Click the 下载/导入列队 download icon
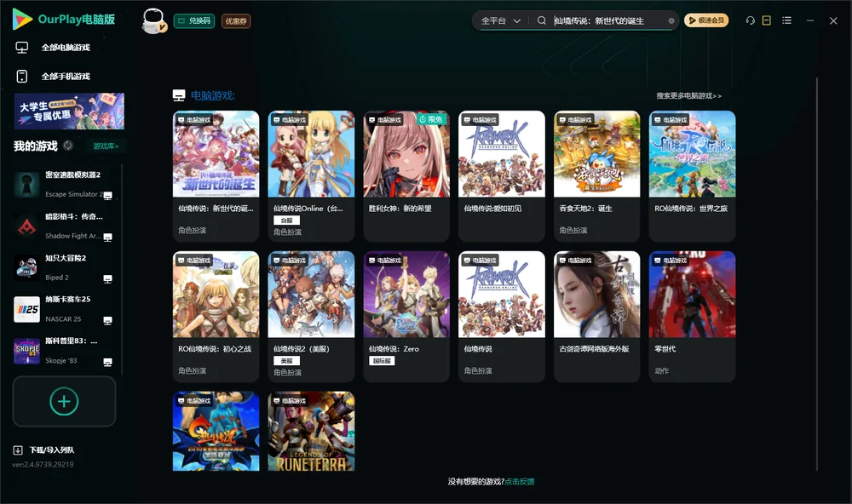The width and height of the screenshot is (852, 504). tap(18, 450)
